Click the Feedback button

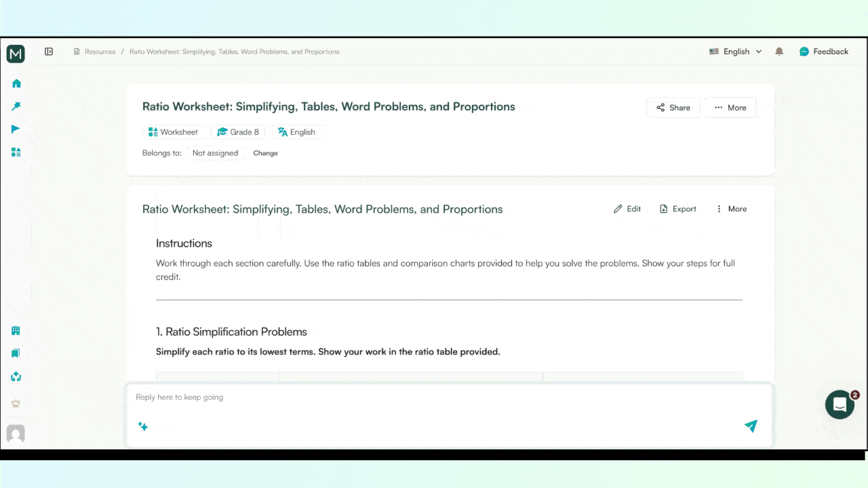pyautogui.click(x=824, y=52)
